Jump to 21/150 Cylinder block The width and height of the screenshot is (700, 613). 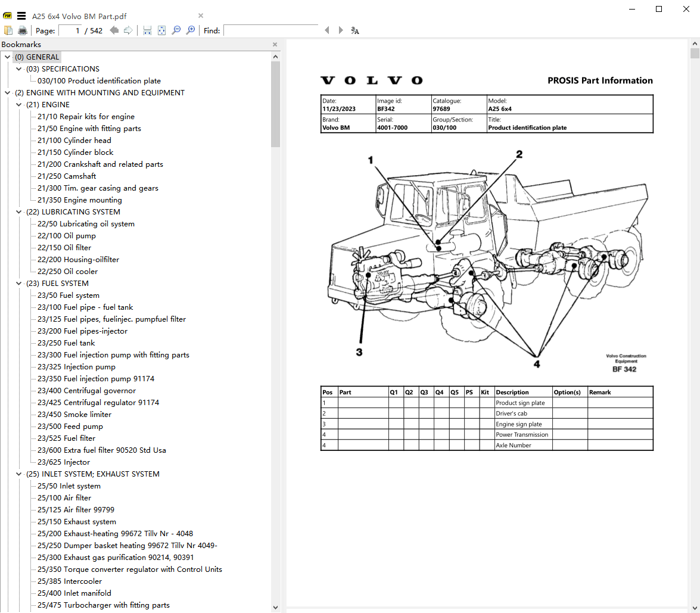tap(76, 153)
